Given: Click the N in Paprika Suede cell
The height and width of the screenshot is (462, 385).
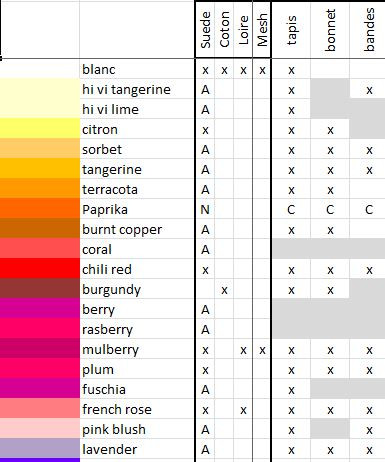Looking at the screenshot, I should pos(205,210).
